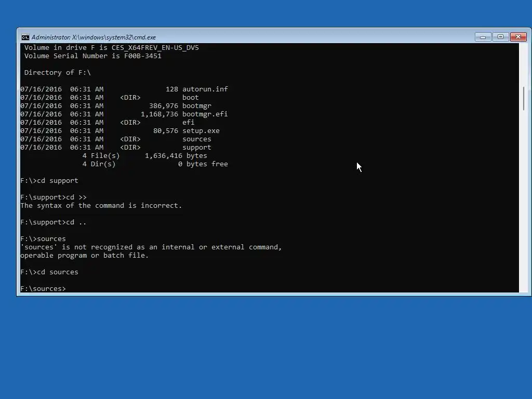This screenshot has height=399, width=532.
Task: Click the 'efi' directory entry
Action: (188, 123)
